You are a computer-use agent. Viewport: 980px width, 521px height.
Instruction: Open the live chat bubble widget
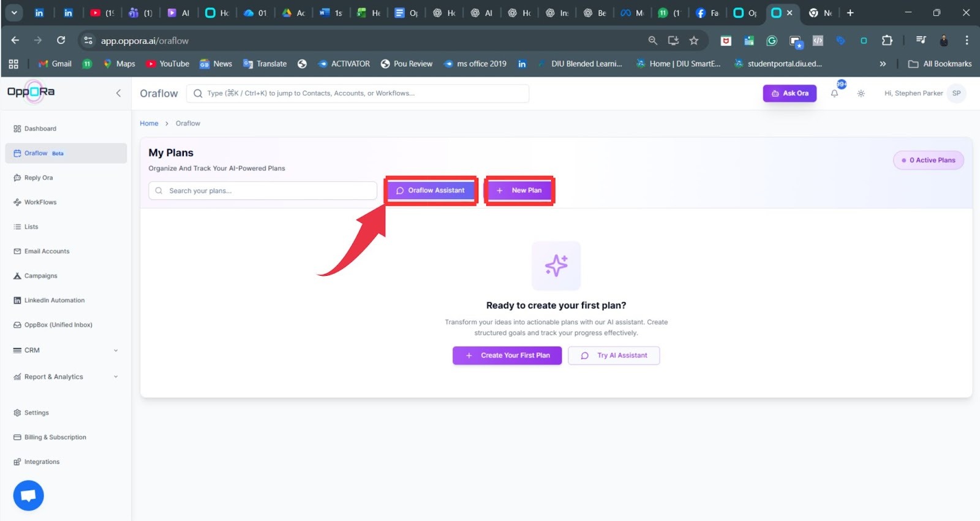pos(28,495)
